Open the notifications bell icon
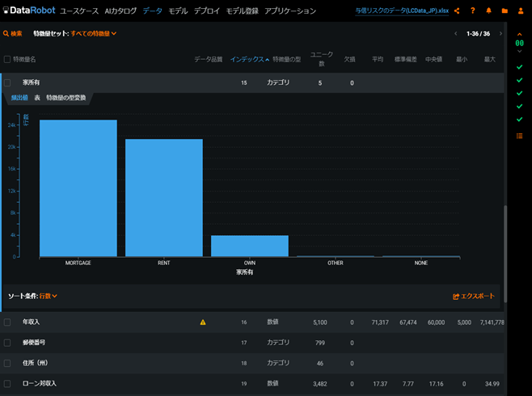This screenshot has height=396, width=532. point(488,11)
